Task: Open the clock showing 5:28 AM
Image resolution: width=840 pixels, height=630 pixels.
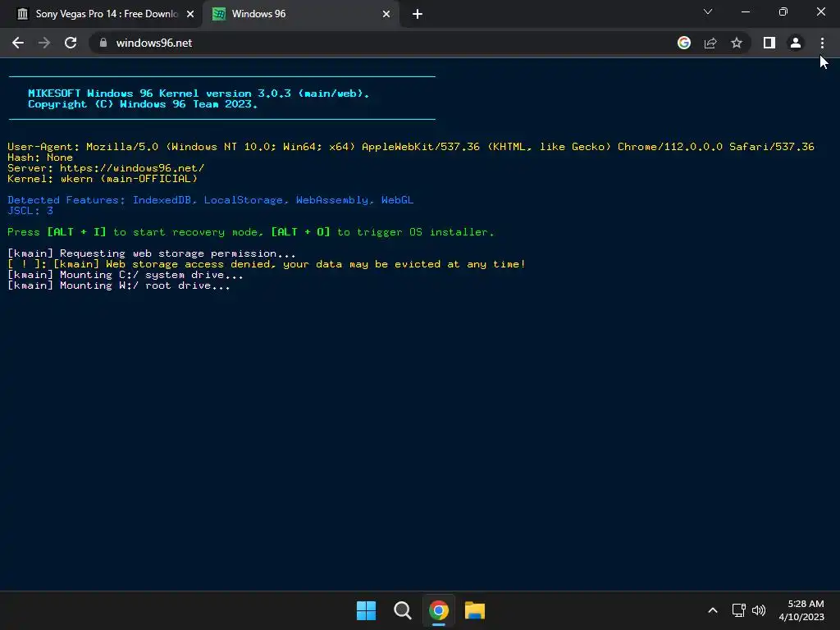Action: [801, 610]
